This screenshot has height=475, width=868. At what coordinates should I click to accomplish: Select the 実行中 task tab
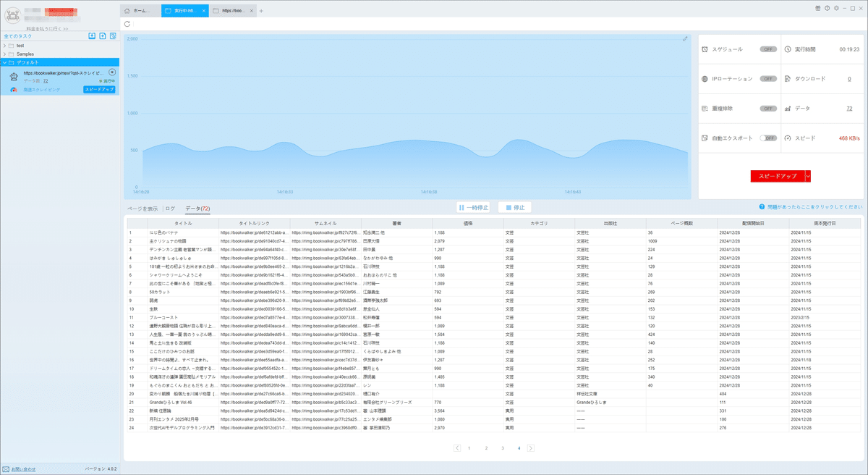185,11
